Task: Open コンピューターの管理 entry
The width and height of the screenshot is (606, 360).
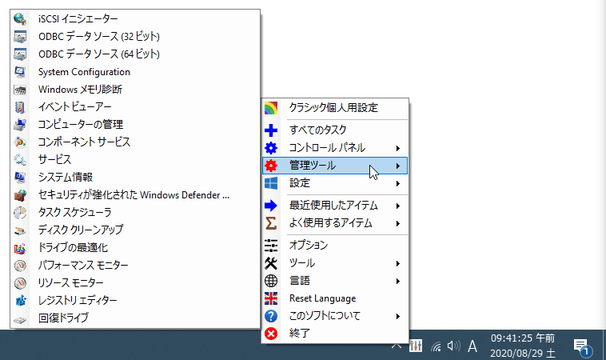Action: pyautogui.click(x=135, y=125)
